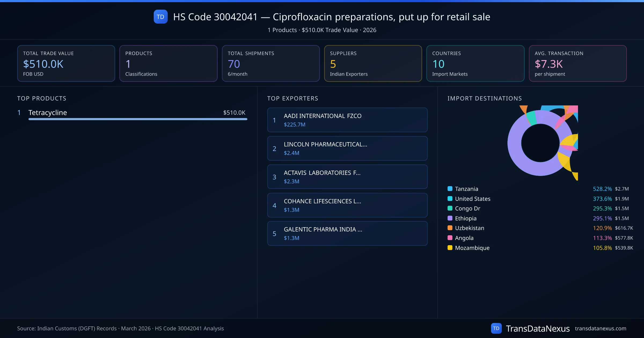Open the AADI INTERNATIONAL FZCO exporter card

(x=347, y=120)
